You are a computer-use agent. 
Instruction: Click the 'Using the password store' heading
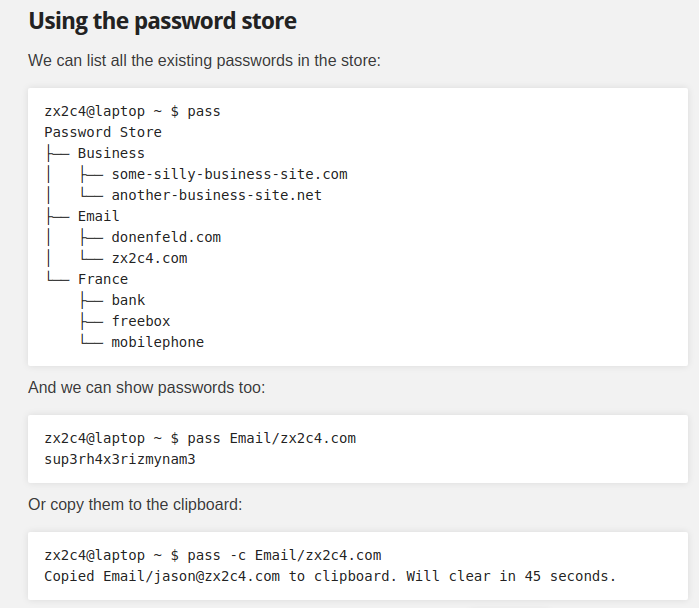(x=162, y=21)
